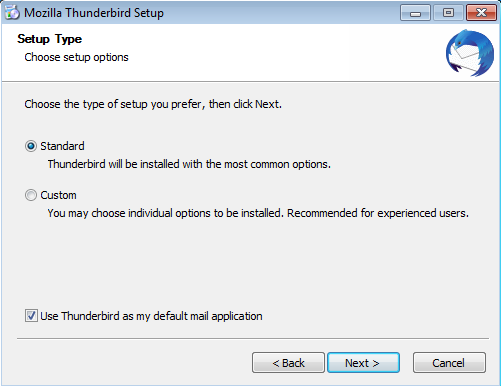
Task: Click the Custom description for experienced users
Action: coord(258,213)
